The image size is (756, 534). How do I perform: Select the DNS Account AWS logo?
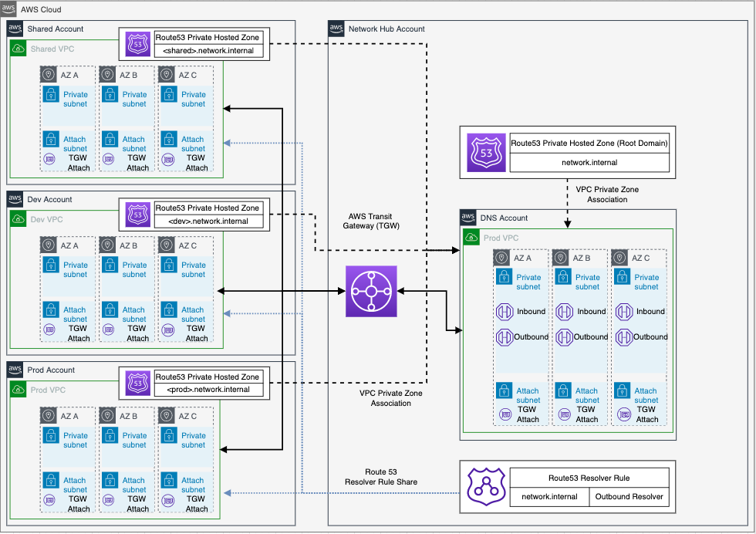[x=468, y=217]
